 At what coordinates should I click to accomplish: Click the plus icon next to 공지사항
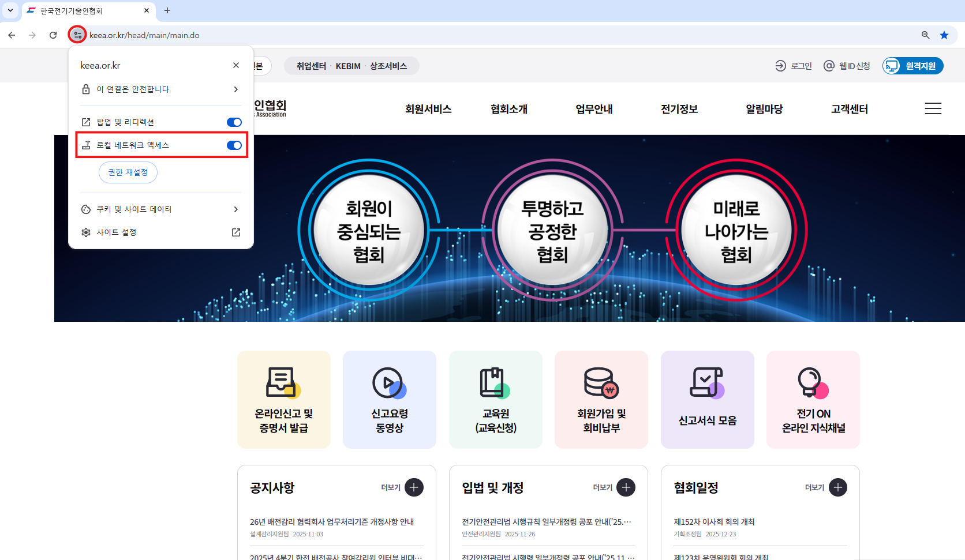414,487
